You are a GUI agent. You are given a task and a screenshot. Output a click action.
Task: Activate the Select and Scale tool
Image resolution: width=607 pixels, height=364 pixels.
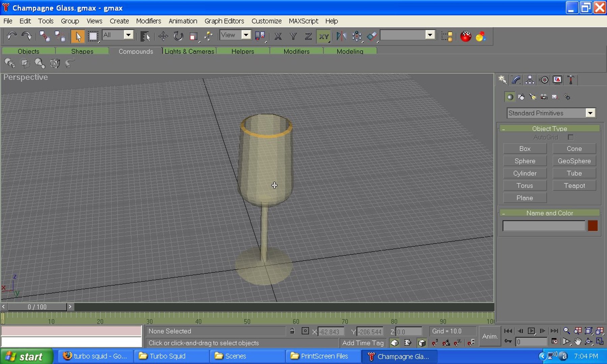click(194, 36)
